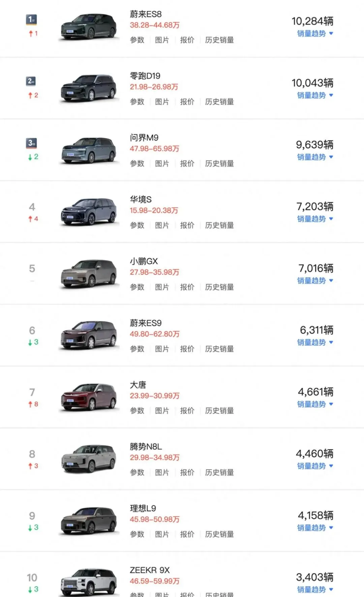Open 历史销量 for 大唐
The height and width of the screenshot is (597, 364).
tap(219, 410)
